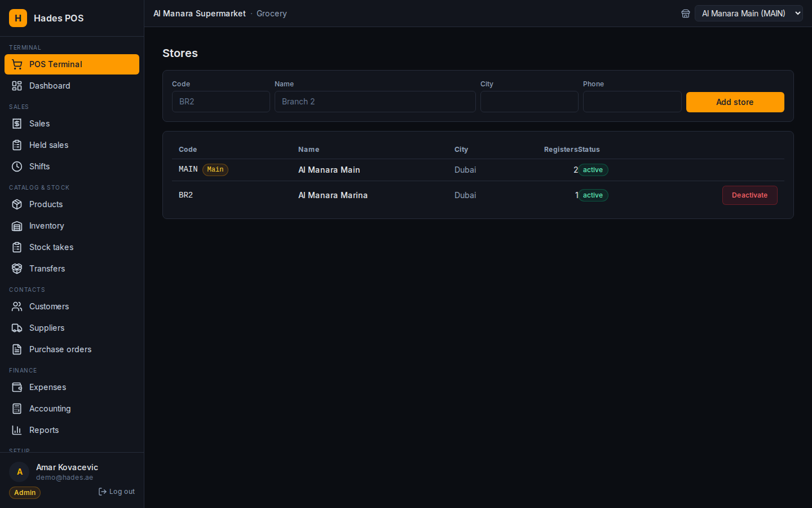Click the Sales receipt icon
The image size is (812, 508).
[x=17, y=124]
